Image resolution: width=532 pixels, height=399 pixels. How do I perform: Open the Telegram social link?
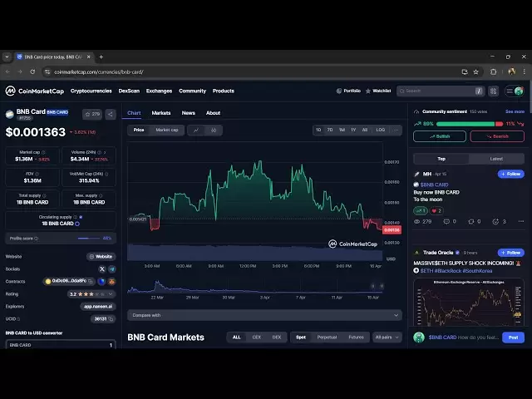point(111,269)
